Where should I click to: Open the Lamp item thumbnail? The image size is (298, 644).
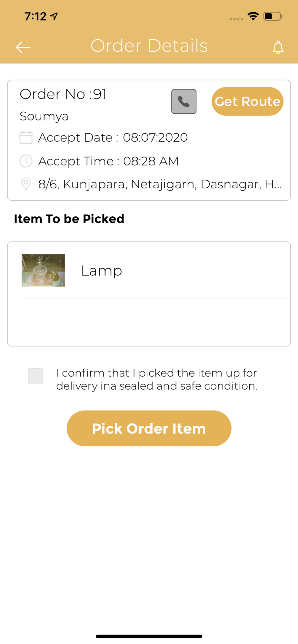coord(43,270)
